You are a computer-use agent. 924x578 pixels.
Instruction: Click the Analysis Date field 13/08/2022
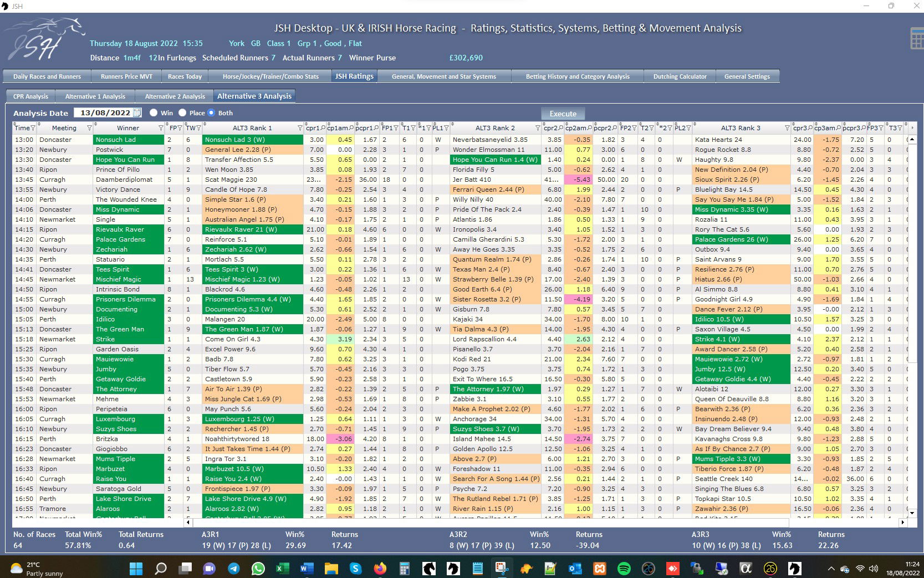coord(105,112)
